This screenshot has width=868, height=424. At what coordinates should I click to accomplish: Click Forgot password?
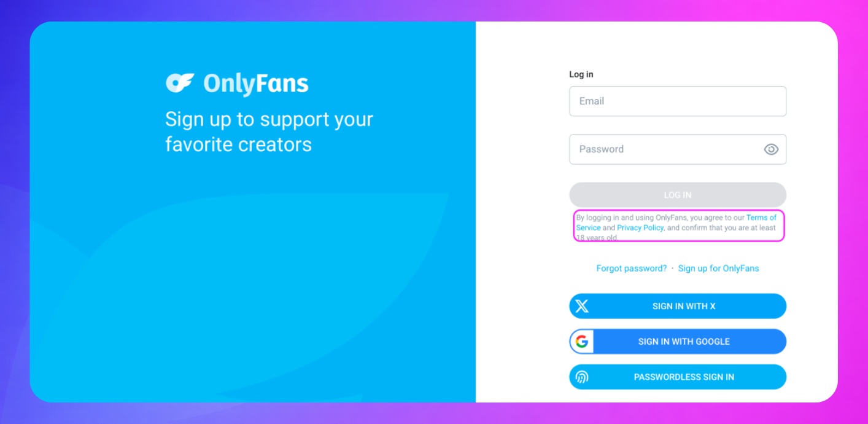click(x=631, y=269)
